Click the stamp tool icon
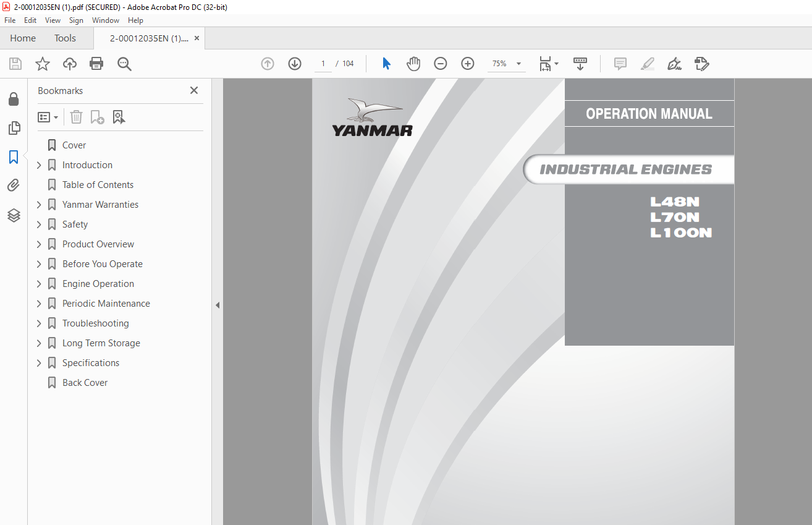 pyautogui.click(x=701, y=64)
